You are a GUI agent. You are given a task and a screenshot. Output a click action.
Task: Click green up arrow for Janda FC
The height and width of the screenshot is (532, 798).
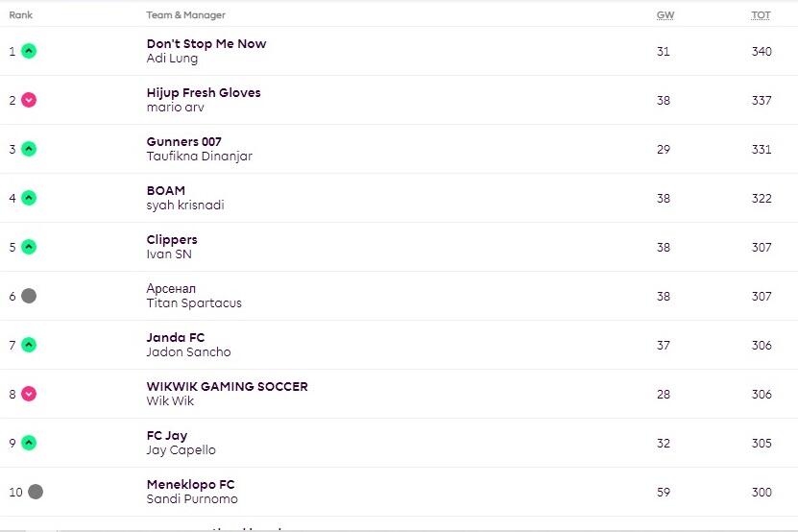(x=29, y=345)
